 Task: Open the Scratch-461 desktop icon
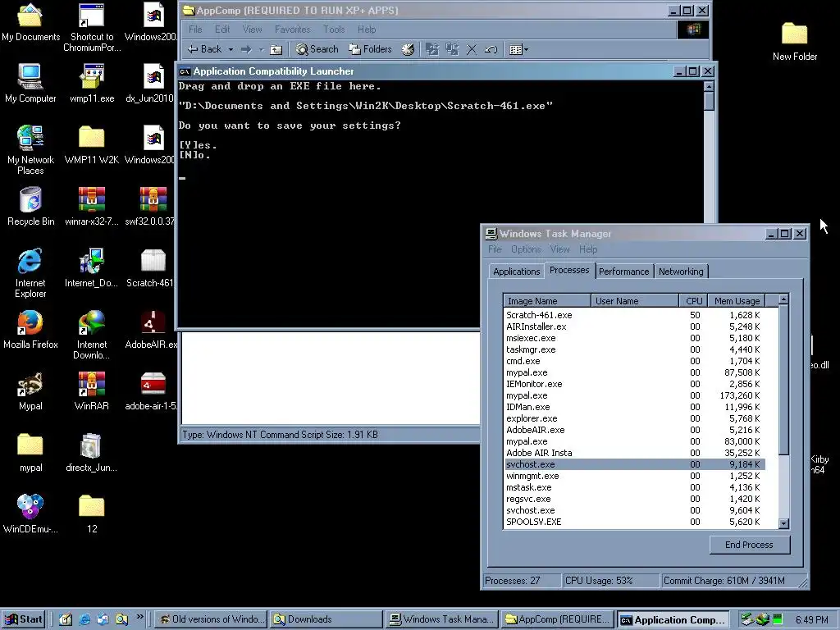point(152,268)
